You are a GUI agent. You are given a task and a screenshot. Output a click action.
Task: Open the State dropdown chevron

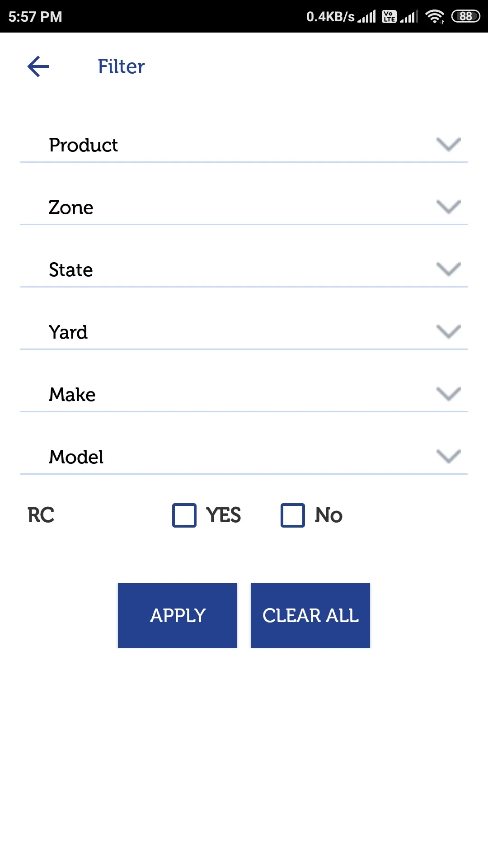(x=449, y=269)
